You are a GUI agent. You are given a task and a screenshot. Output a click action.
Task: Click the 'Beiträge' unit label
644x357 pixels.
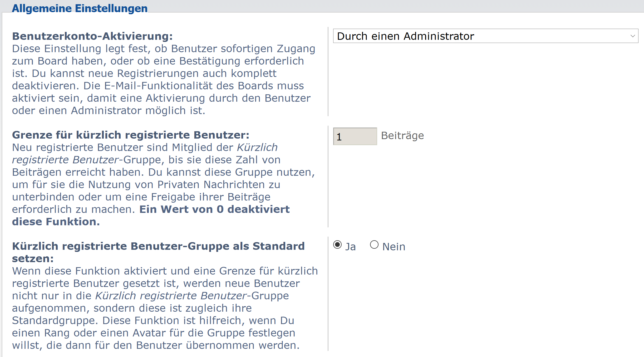click(402, 136)
